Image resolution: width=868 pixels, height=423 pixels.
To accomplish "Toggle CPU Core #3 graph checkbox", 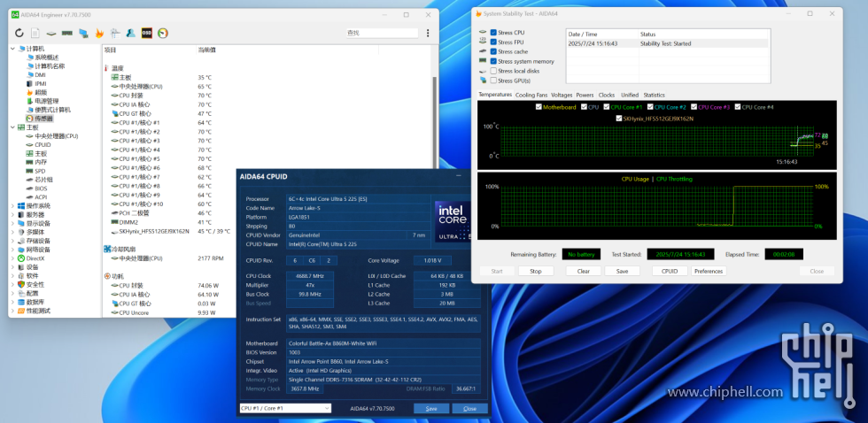I will (694, 107).
